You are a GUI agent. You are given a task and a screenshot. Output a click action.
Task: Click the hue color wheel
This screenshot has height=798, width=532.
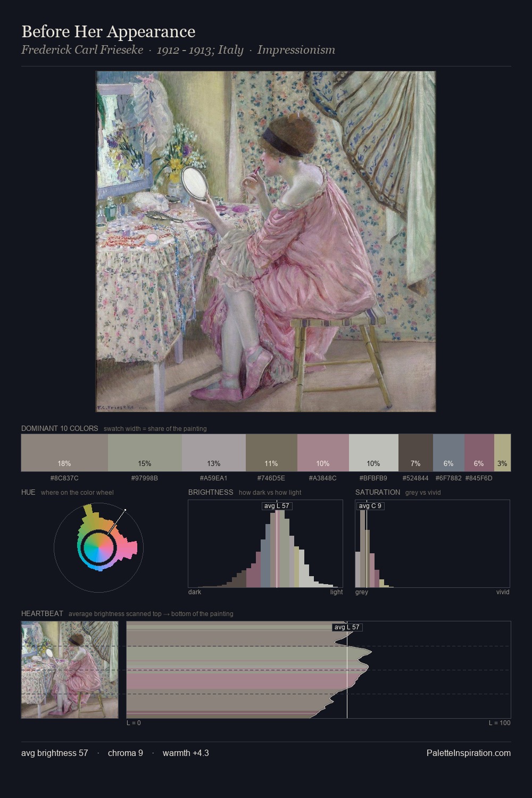click(x=98, y=547)
